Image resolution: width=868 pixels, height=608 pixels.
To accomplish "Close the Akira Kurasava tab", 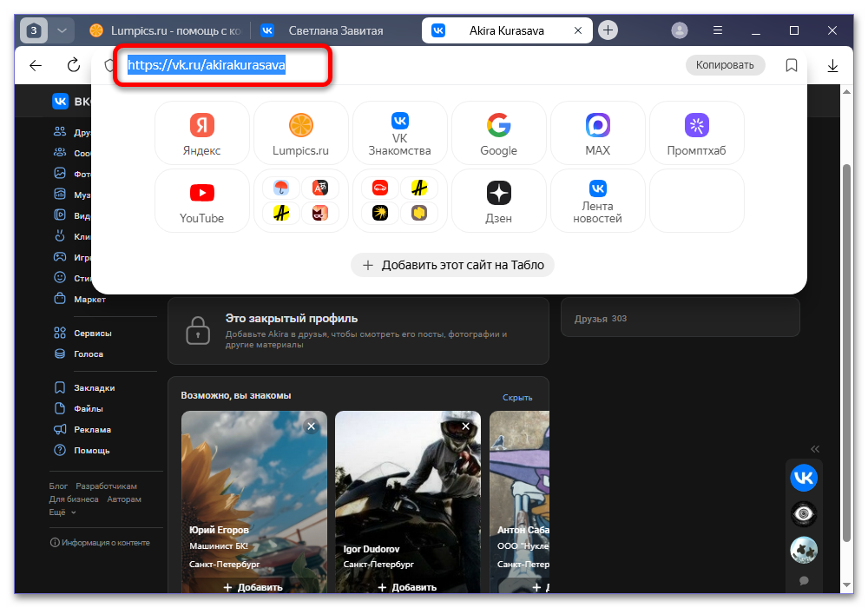I will coord(578,30).
